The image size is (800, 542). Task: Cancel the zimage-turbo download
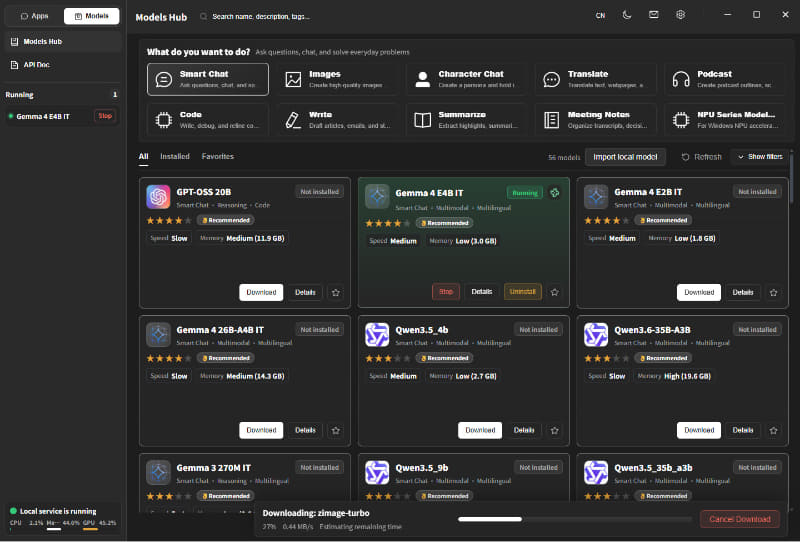click(x=740, y=519)
